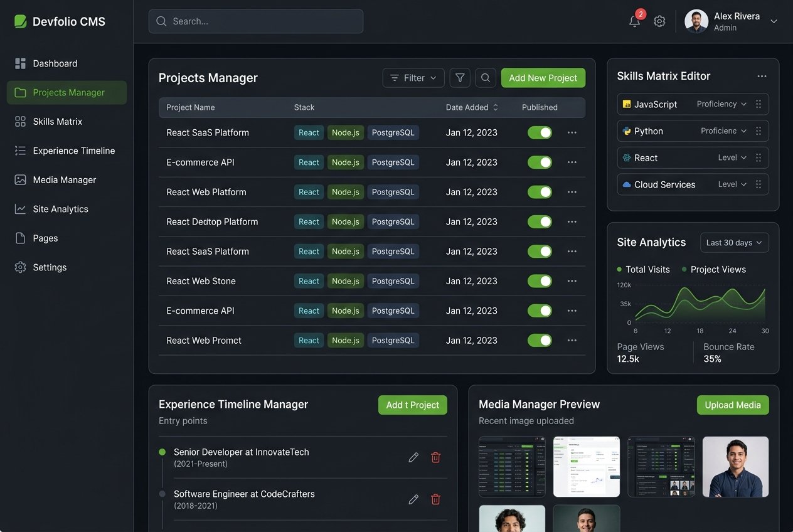Edit the Software Engineer at CodeCrafters entry
The height and width of the screenshot is (532, 793).
point(413,499)
